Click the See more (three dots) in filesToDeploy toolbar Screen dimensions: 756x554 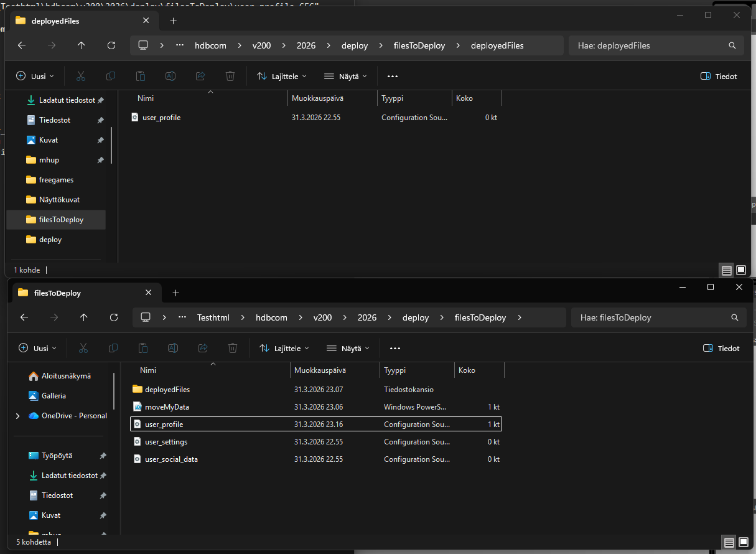[394, 348]
